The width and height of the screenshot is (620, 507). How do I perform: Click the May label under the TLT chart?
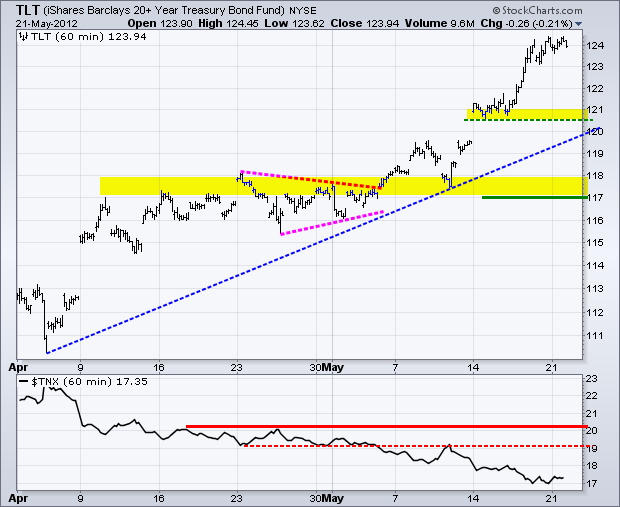pos(333,367)
